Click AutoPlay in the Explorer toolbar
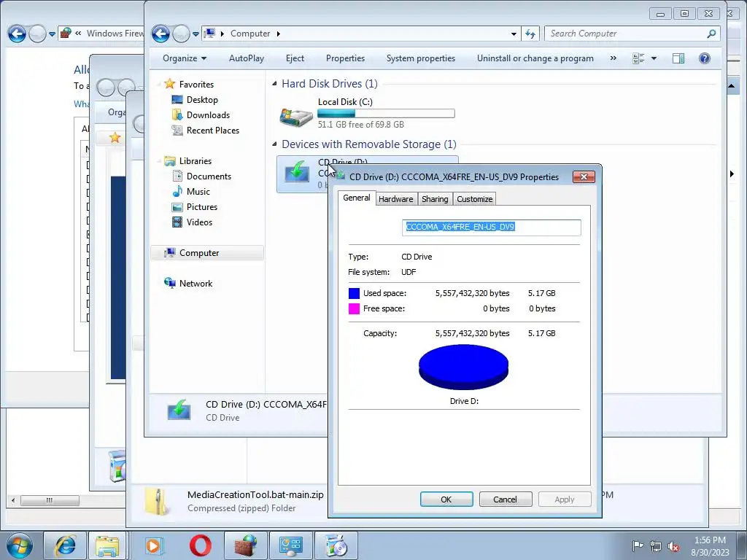Viewport: 747px width, 560px height. click(247, 58)
